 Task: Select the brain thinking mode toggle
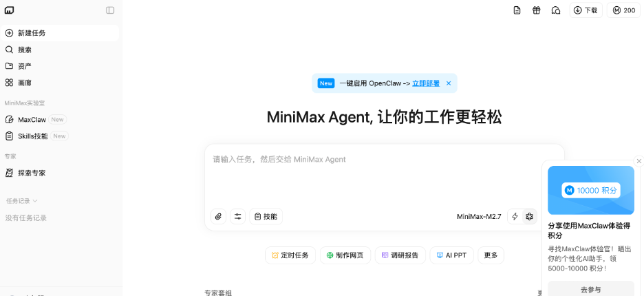[529, 217]
